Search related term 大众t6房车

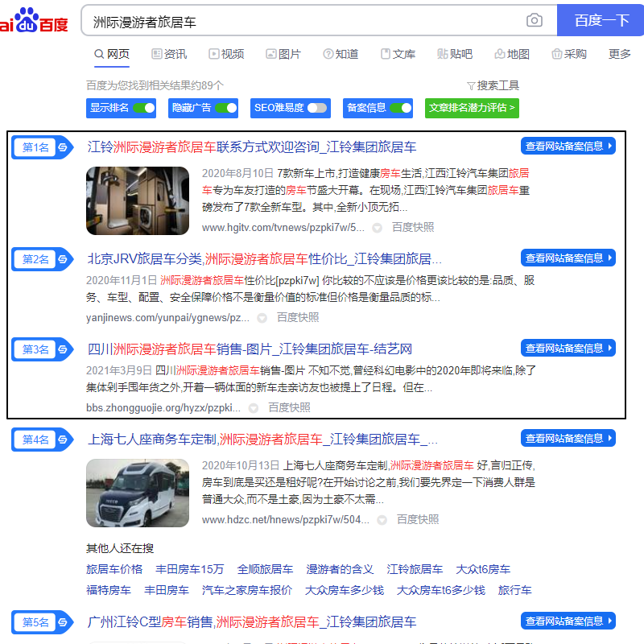[483, 569]
